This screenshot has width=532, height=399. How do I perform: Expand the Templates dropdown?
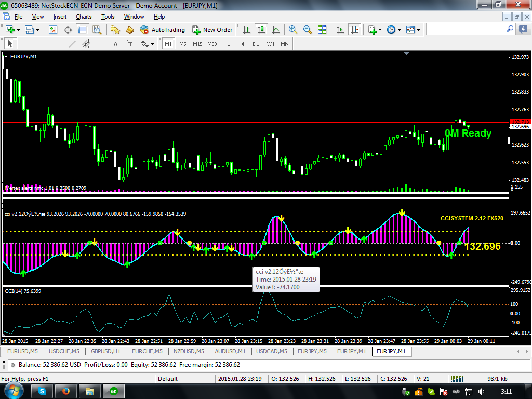[413, 30]
